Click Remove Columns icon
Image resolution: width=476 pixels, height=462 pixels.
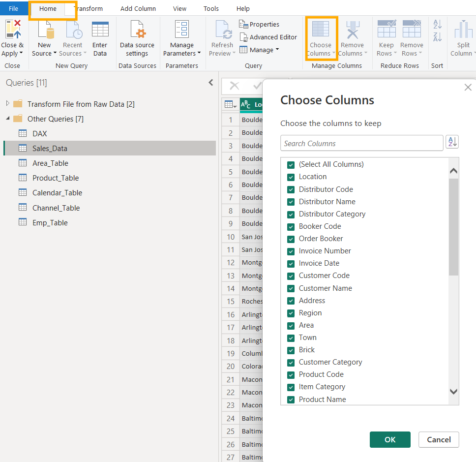[x=353, y=30]
